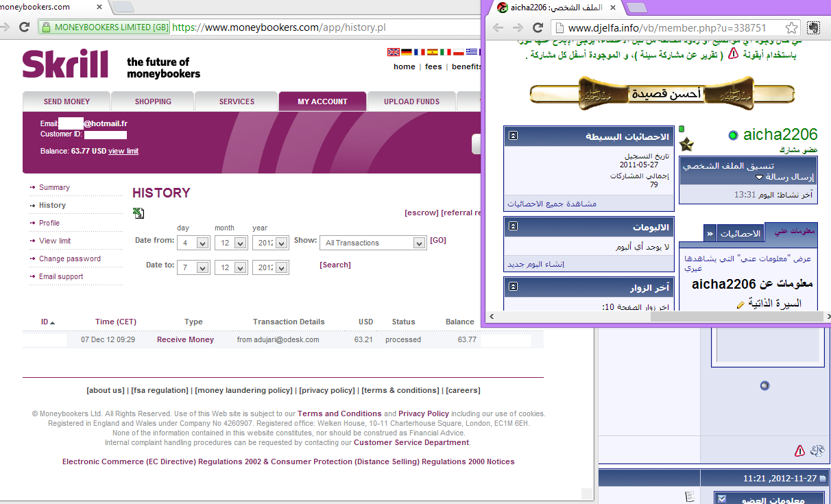This screenshot has height=504, width=831.
Task: Collapse the آخر الزوار visitors panel
Action: 513,287
